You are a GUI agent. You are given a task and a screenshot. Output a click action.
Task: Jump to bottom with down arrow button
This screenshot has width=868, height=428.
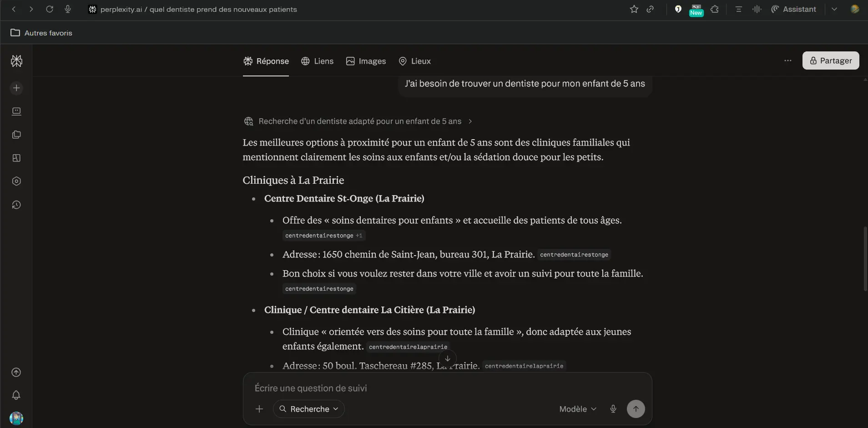(x=448, y=358)
